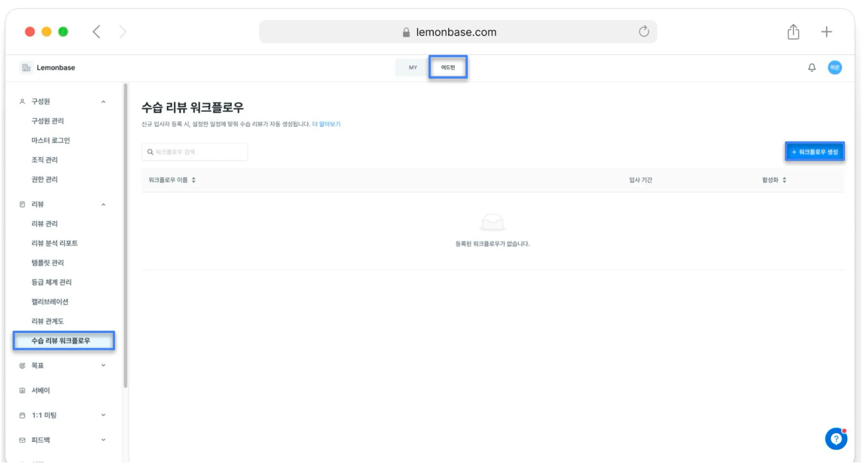Click the forward navigation arrow
This screenshot has height=468, width=868.
[x=122, y=32]
